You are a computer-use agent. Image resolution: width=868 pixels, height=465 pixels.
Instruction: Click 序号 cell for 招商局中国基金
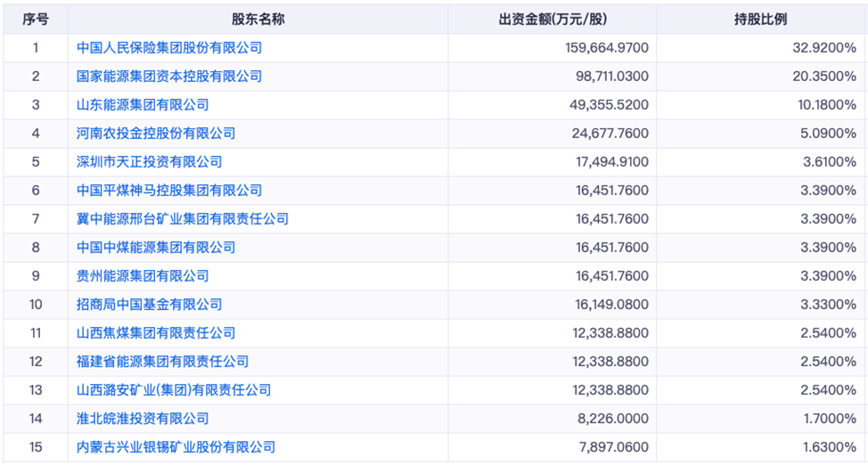36,305
